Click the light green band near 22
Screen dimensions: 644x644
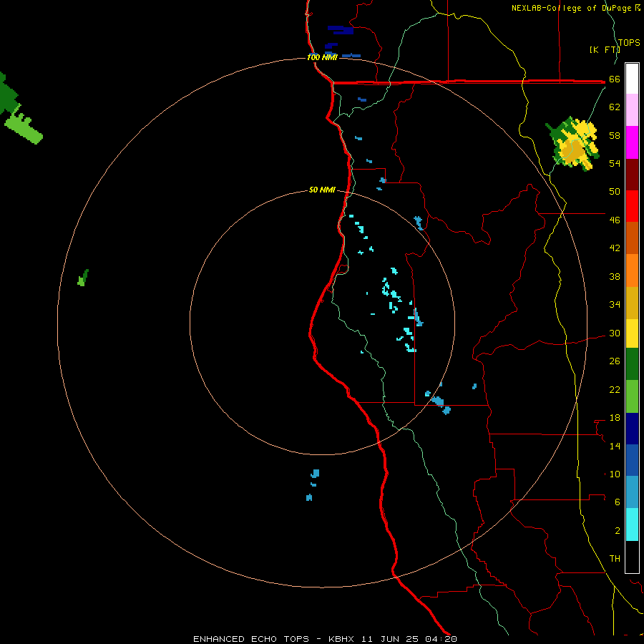[632, 396]
